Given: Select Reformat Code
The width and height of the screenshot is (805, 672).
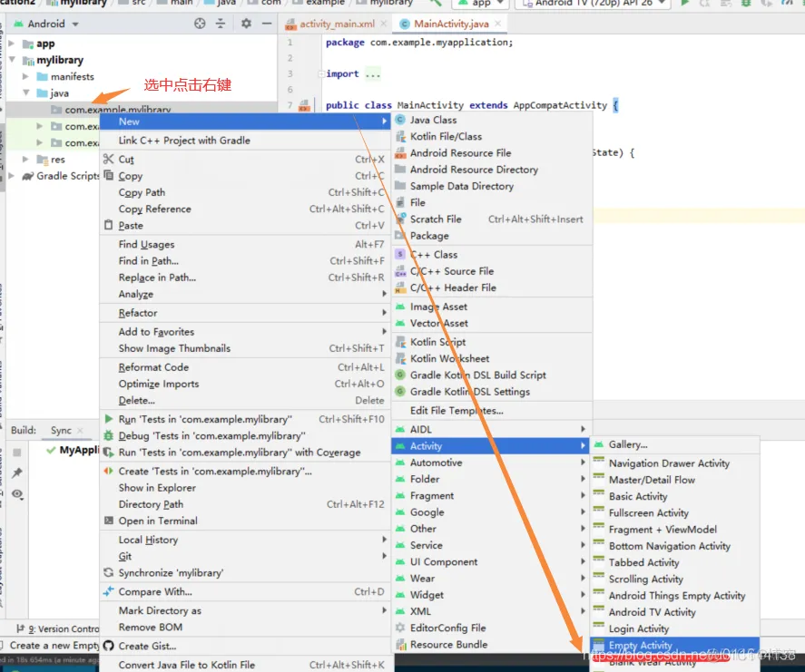Looking at the screenshot, I should point(245,367).
